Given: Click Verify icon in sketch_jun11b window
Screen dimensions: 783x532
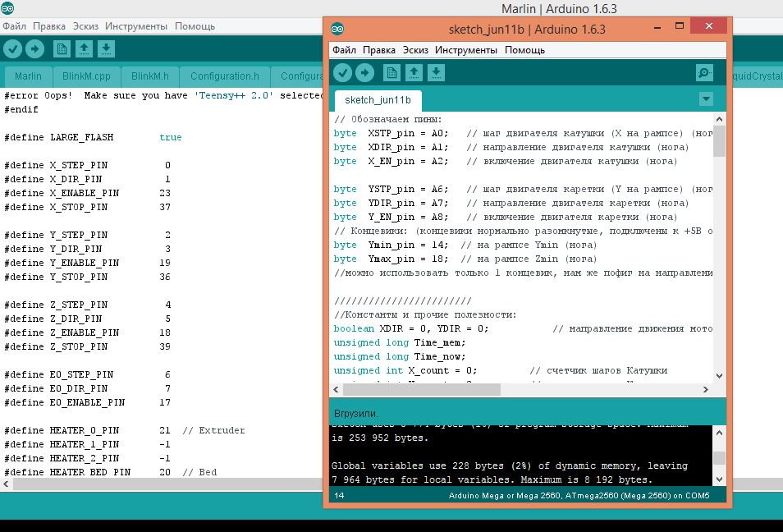Looking at the screenshot, I should coord(343,73).
